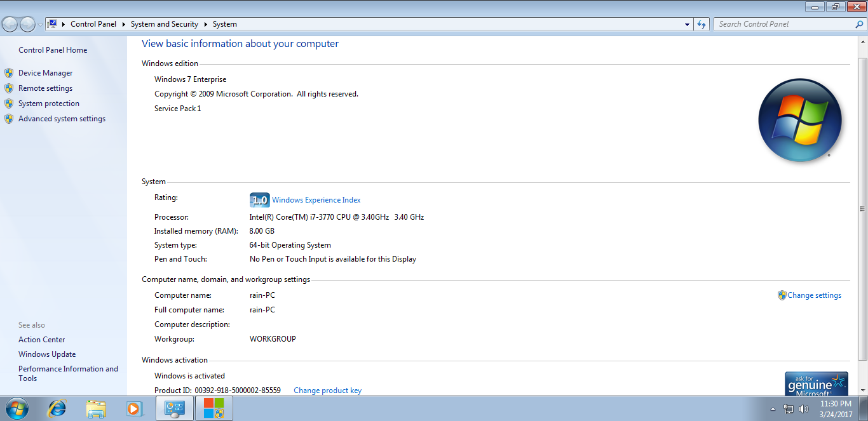The width and height of the screenshot is (868, 421).
Task: Launch Internet Explorer from the taskbar
Action: pos(57,408)
